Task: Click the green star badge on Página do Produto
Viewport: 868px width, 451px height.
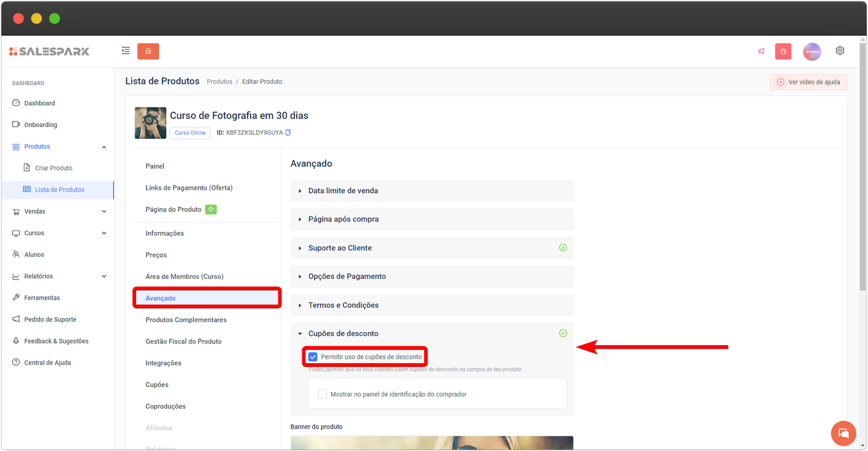Action: pos(211,209)
